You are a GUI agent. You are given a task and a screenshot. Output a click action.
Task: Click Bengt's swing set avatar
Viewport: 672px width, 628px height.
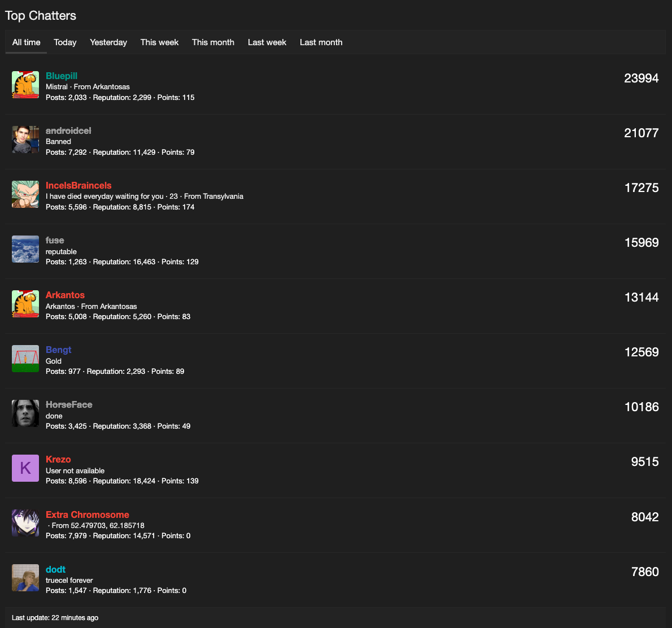coord(25,359)
